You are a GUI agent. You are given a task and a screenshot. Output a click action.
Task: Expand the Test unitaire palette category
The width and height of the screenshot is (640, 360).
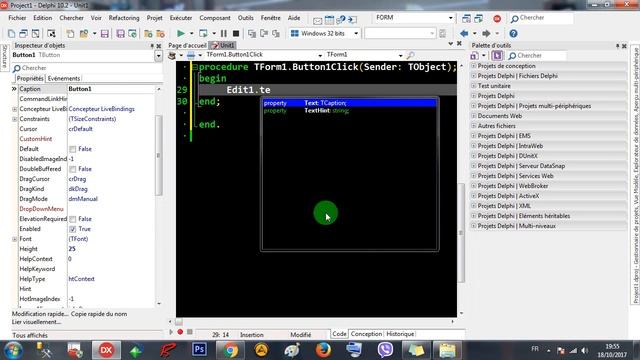click(x=474, y=86)
